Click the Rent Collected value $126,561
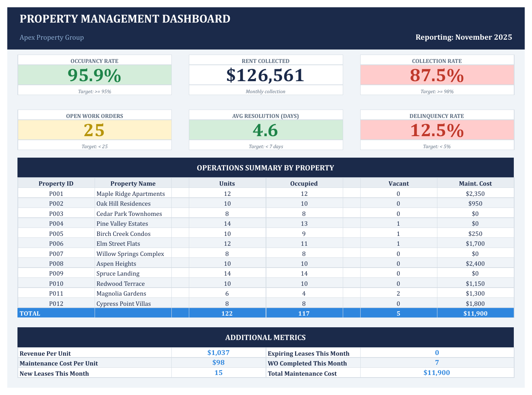Screen dimensions: 532x395 click(266, 75)
